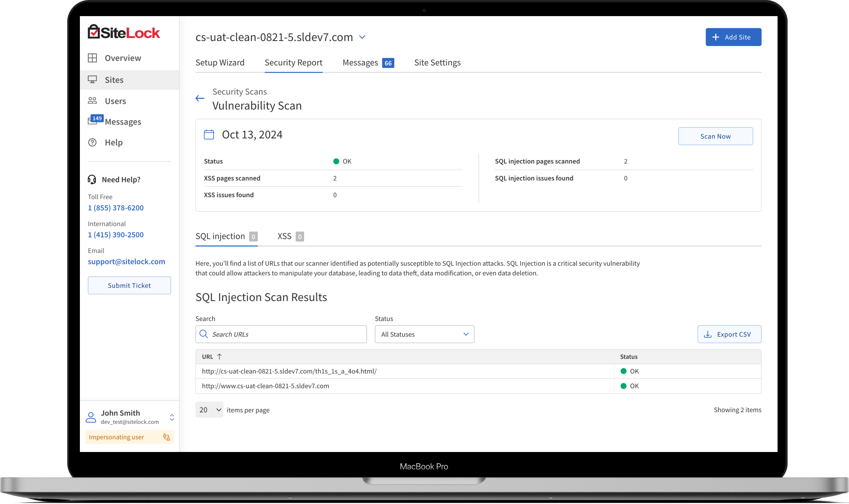Click the search magnifier icon in URL field
Screen dimensions: 849x504
pyautogui.click(x=203, y=334)
